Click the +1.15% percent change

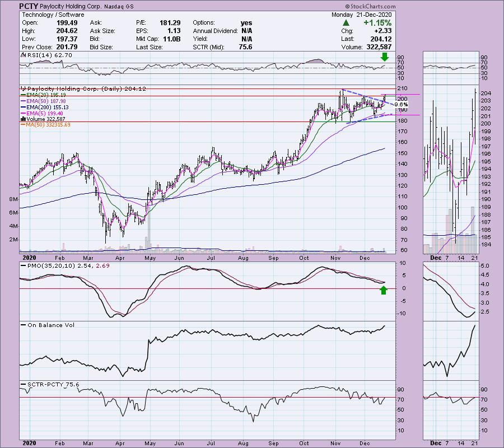[x=377, y=23]
